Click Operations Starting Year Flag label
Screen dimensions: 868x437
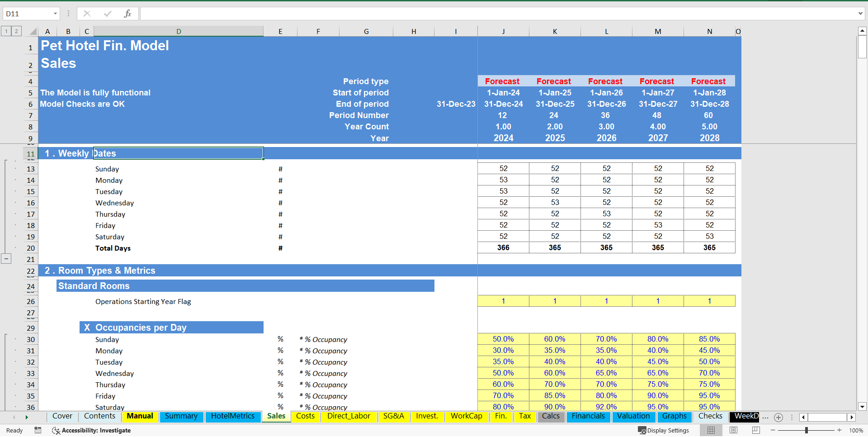click(x=143, y=301)
